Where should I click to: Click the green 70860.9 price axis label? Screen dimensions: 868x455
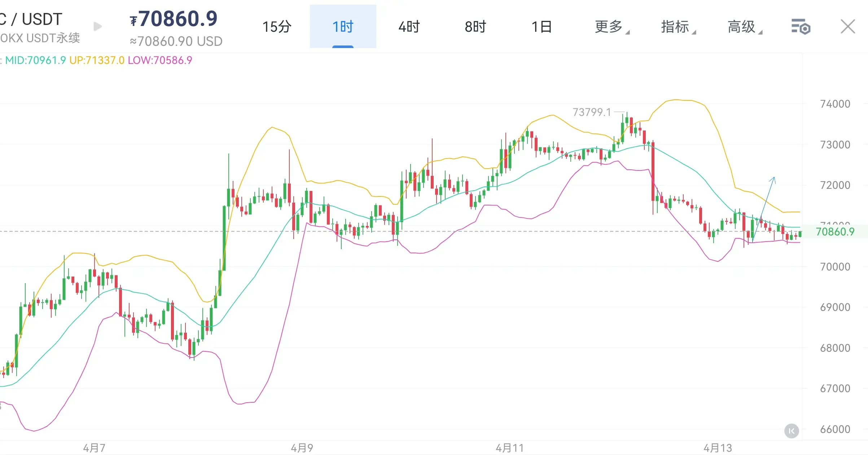tap(835, 231)
